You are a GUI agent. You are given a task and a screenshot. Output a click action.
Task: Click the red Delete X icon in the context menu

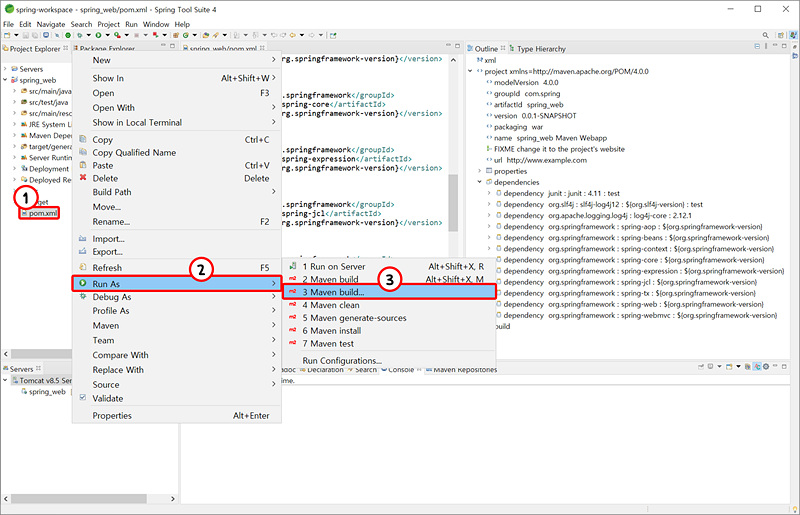pyautogui.click(x=83, y=178)
